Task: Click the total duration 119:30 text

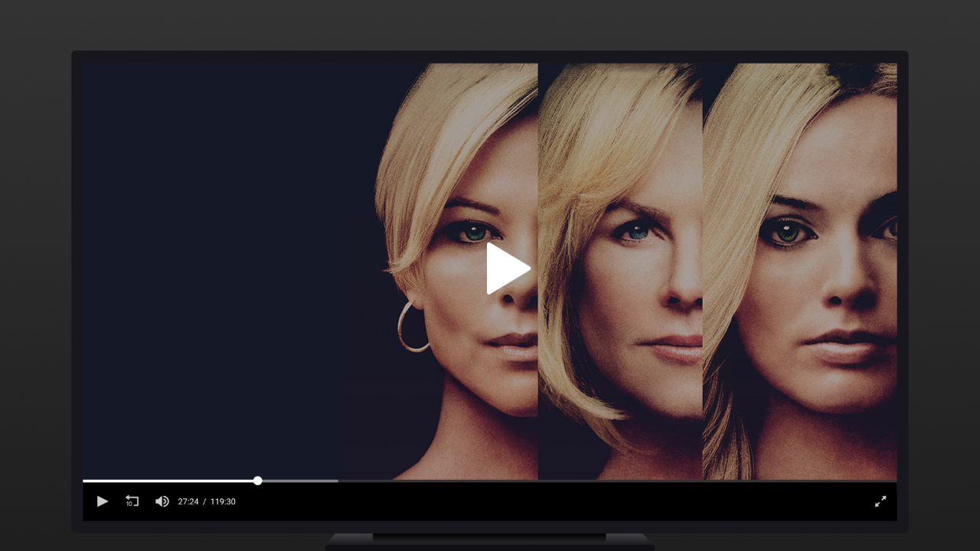Action: [222, 501]
